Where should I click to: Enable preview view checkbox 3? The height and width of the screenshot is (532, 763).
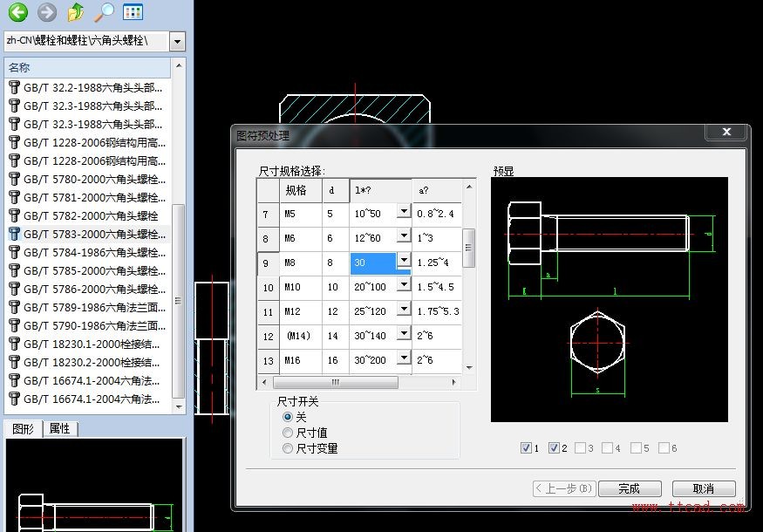click(x=582, y=448)
